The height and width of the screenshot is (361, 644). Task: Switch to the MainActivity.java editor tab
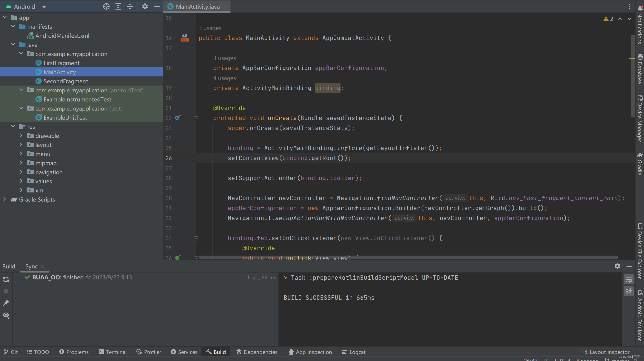pyautogui.click(x=197, y=7)
